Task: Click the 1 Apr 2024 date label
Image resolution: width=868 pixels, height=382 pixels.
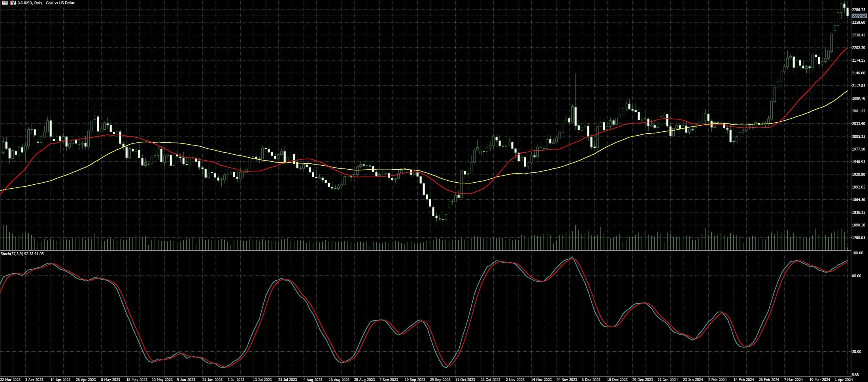Action: point(843,380)
